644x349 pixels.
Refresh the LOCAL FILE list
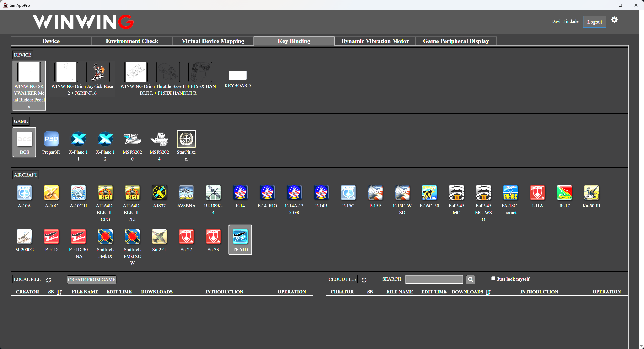(49, 280)
